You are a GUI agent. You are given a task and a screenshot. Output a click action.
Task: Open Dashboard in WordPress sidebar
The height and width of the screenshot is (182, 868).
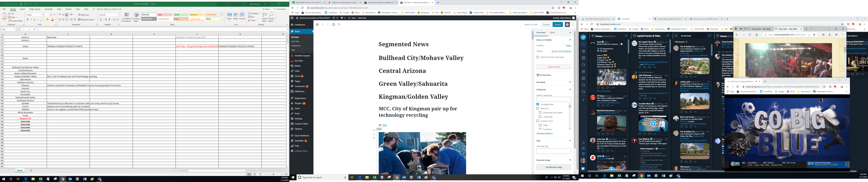pos(300,24)
